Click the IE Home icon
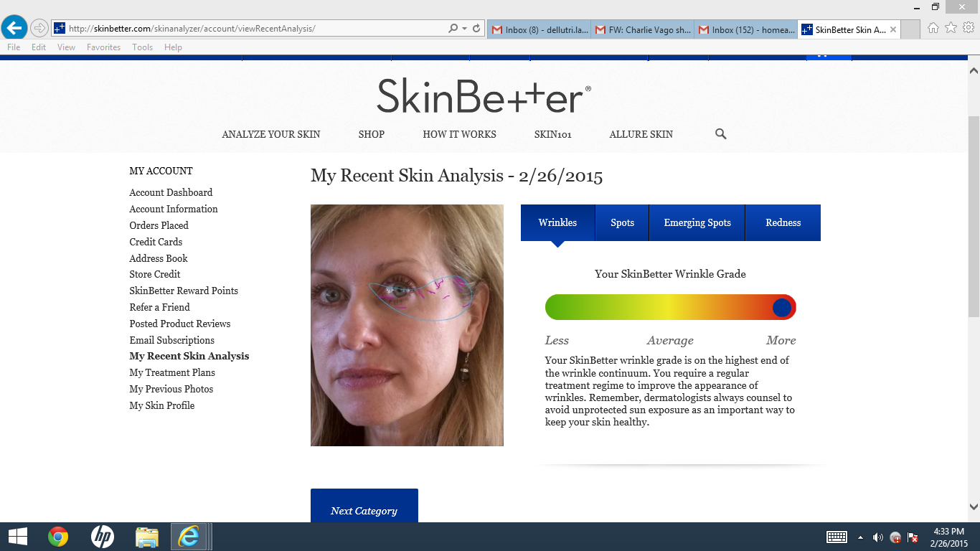 933,28
